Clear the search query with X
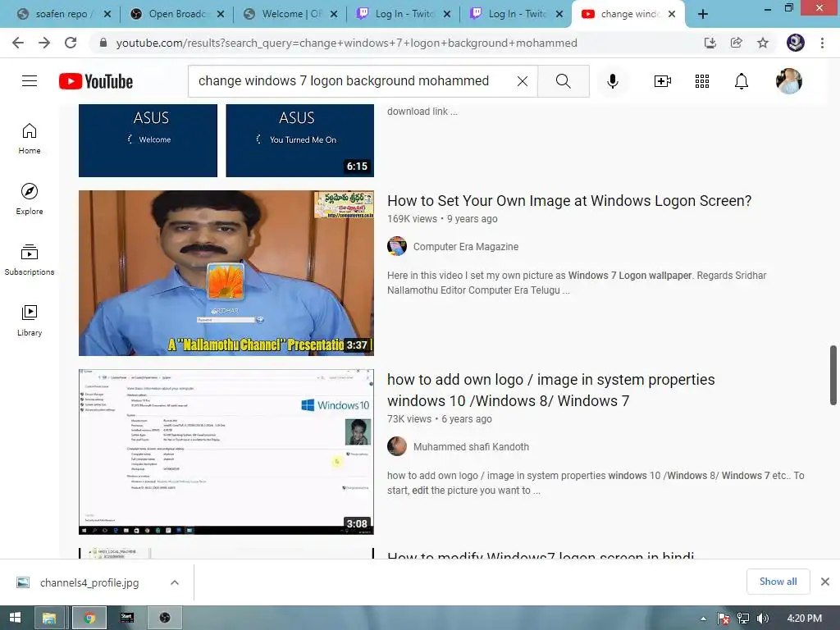Viewport: 840px width, 630px height. coord(523,81)
